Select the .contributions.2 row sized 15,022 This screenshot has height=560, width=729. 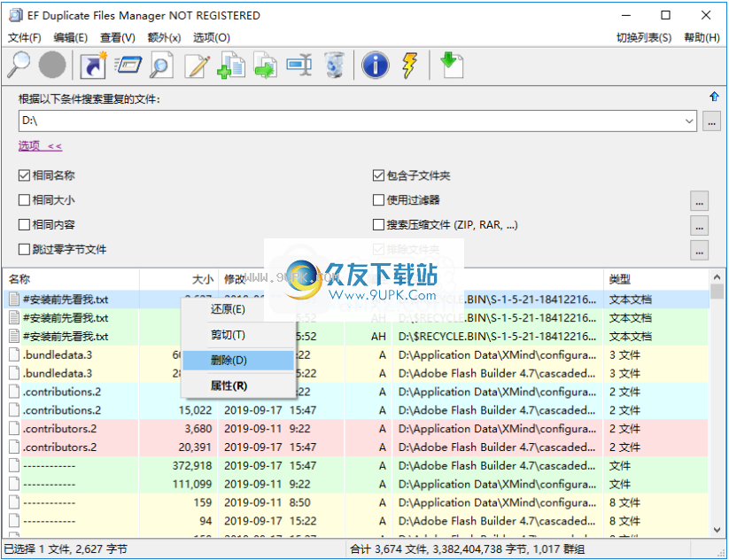(x=356, y=411)
